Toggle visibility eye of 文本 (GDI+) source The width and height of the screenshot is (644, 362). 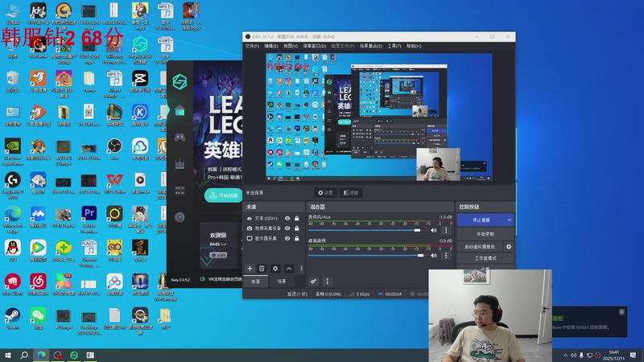[287, 218]
